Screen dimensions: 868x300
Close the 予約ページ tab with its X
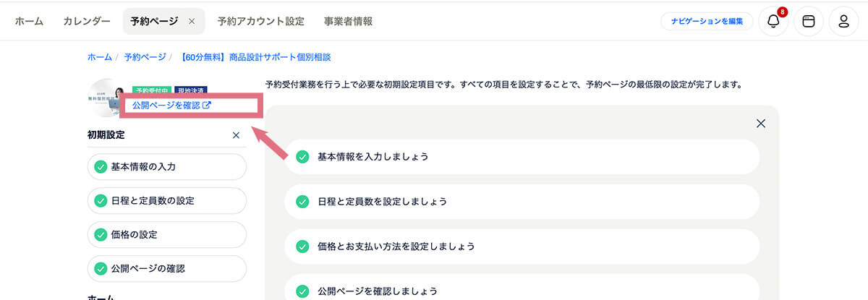192,22
